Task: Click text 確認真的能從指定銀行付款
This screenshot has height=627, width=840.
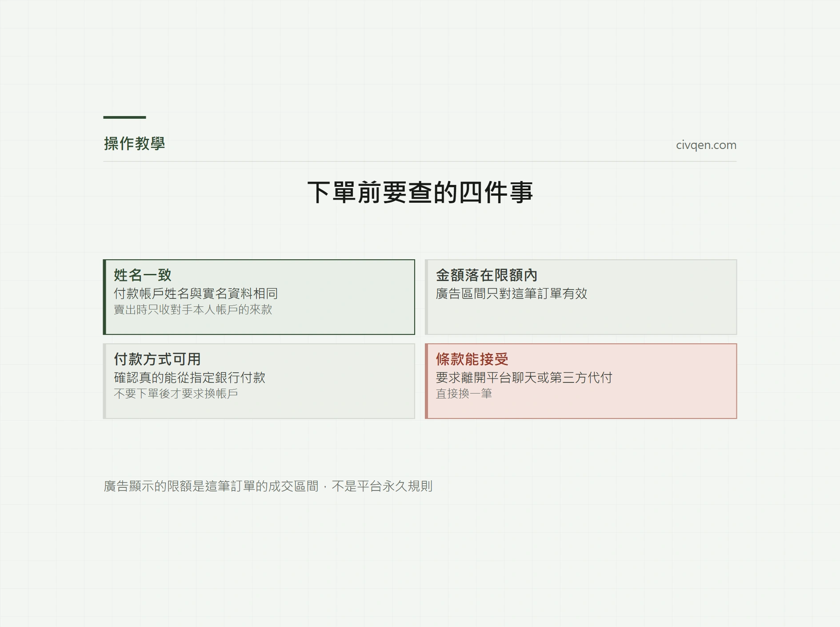Action: 190,378
